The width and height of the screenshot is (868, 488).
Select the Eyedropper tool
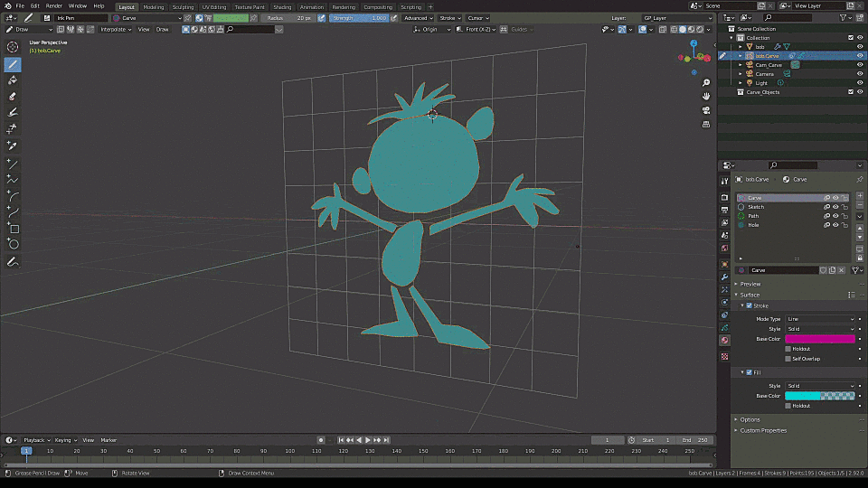click(x=12, y=145)
